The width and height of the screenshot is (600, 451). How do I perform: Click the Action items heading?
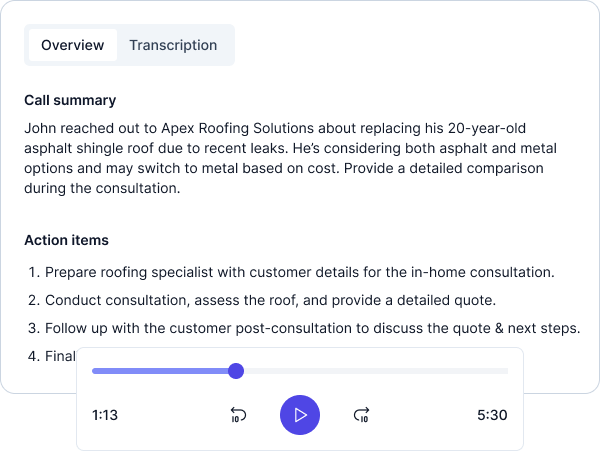[66, 240]
